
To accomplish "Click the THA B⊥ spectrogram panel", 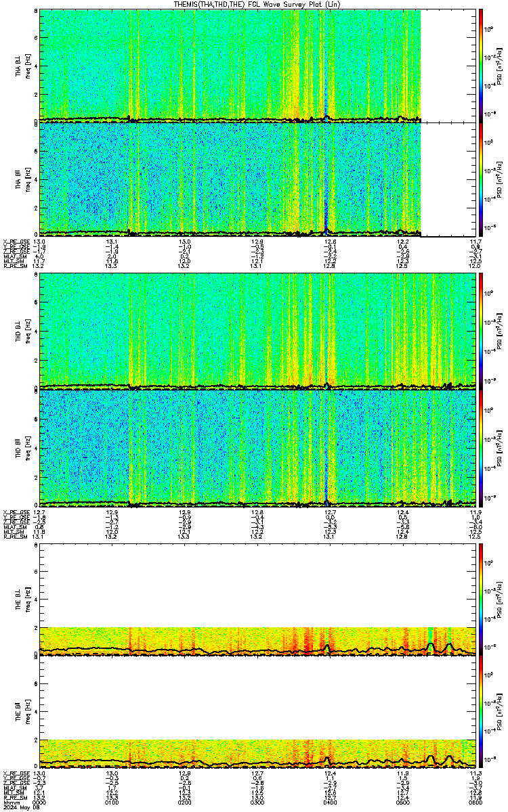I will pos(257,66).
